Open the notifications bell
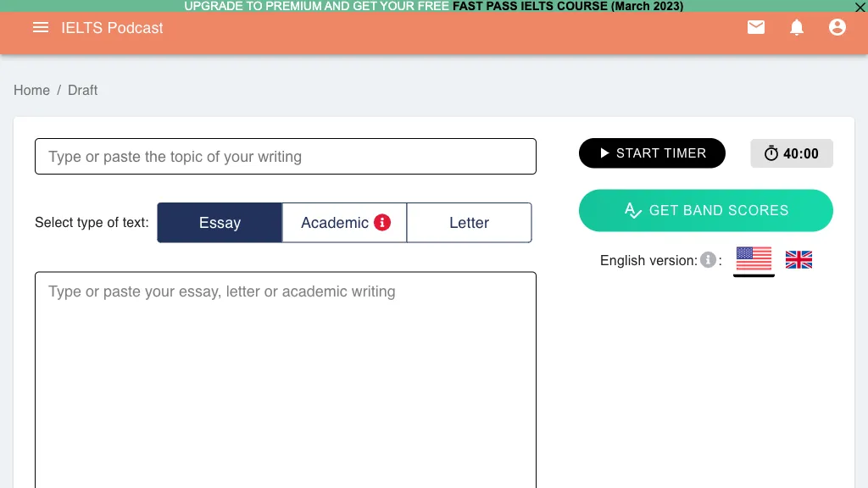Image resolution: width=868 pixels, height=488 pixels. tap(797, 28)
